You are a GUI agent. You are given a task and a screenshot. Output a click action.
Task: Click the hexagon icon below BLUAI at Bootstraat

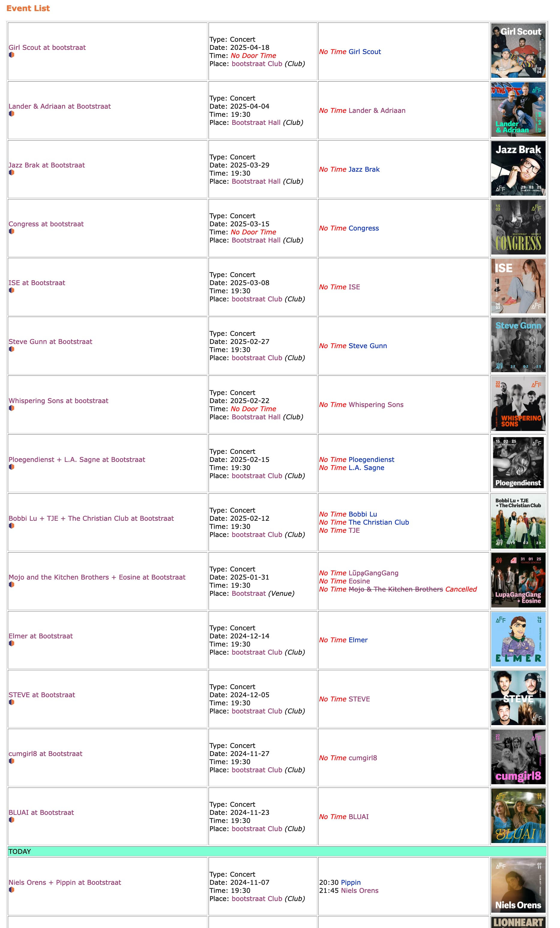point(12,820)
